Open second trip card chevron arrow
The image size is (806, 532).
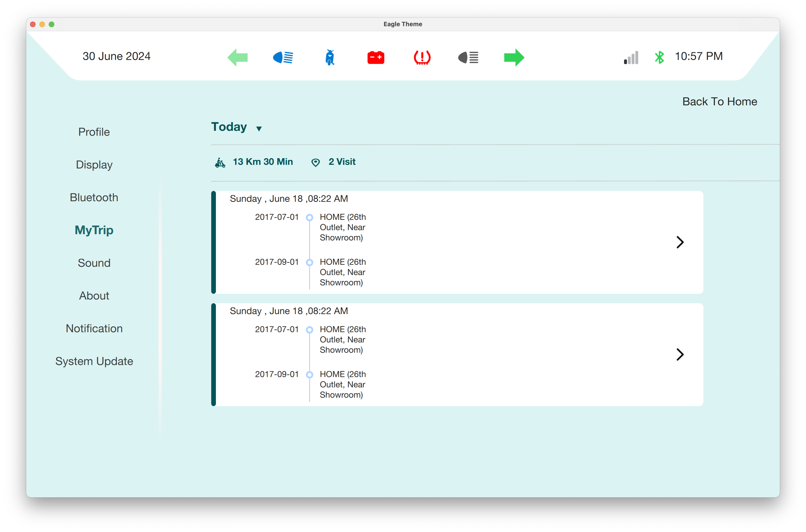click(680, 355)
